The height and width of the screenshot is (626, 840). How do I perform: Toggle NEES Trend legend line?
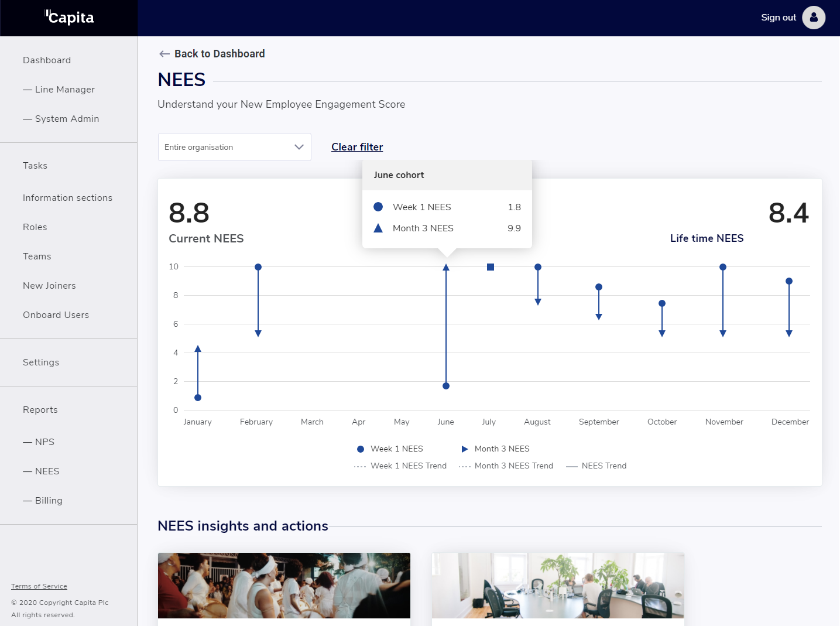(596, 466)
